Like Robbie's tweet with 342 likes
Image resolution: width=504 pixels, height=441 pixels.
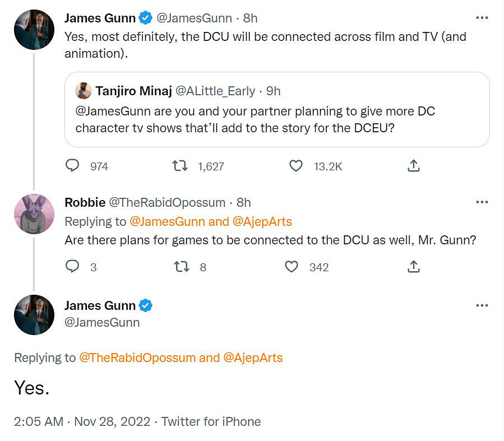pos(292,267)
